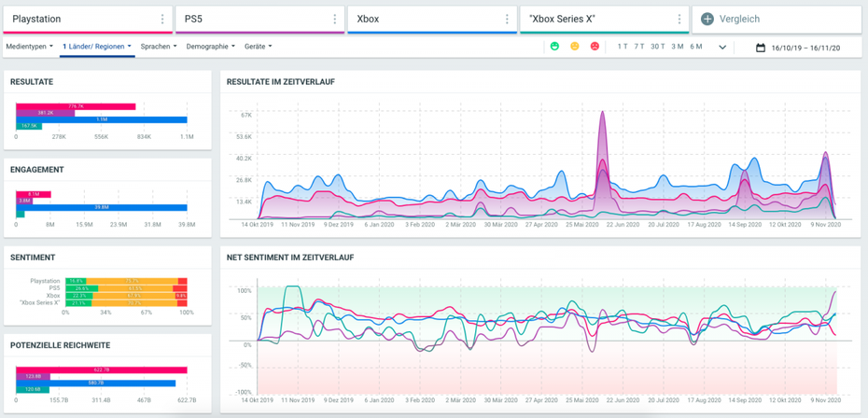
Task: Select the 30 T time range
Action: [658, 47]
